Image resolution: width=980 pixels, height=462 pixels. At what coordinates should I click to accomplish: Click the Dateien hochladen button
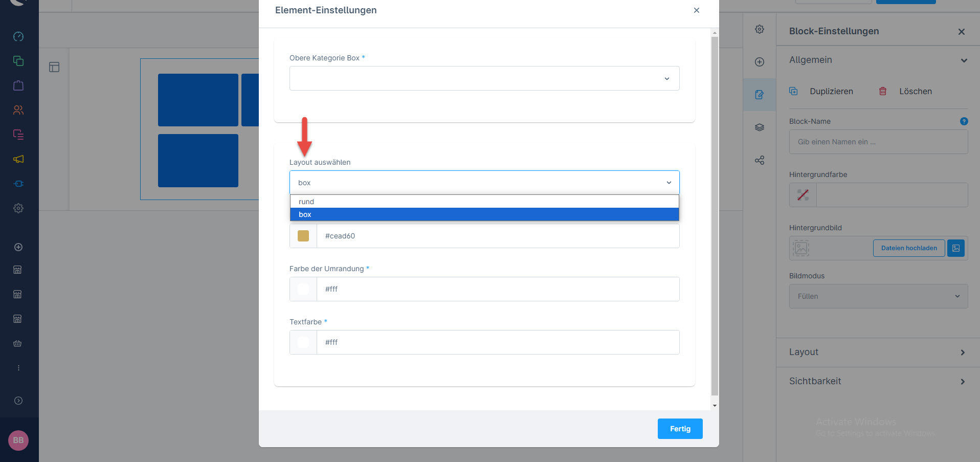[x=908, y=248]
